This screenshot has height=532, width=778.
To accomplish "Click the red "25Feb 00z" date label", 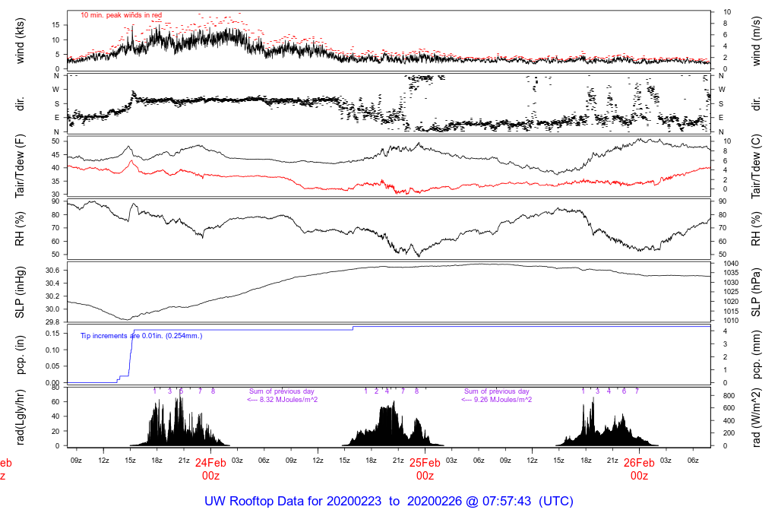I will tap(425, 469).
